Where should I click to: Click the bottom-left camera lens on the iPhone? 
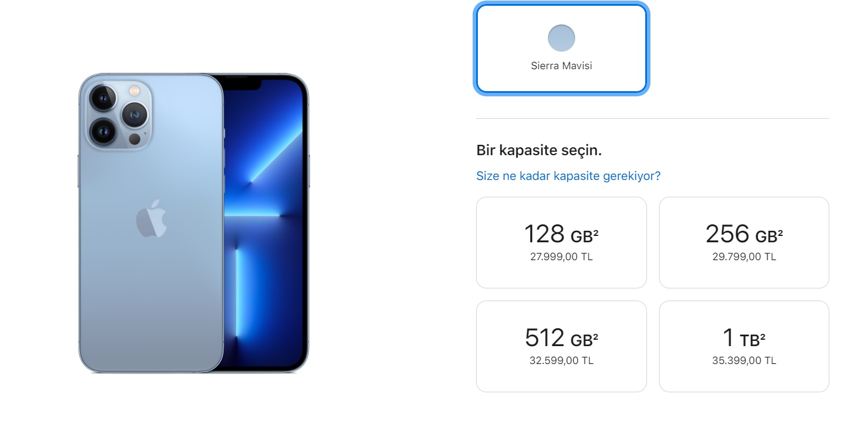point(103,132)
